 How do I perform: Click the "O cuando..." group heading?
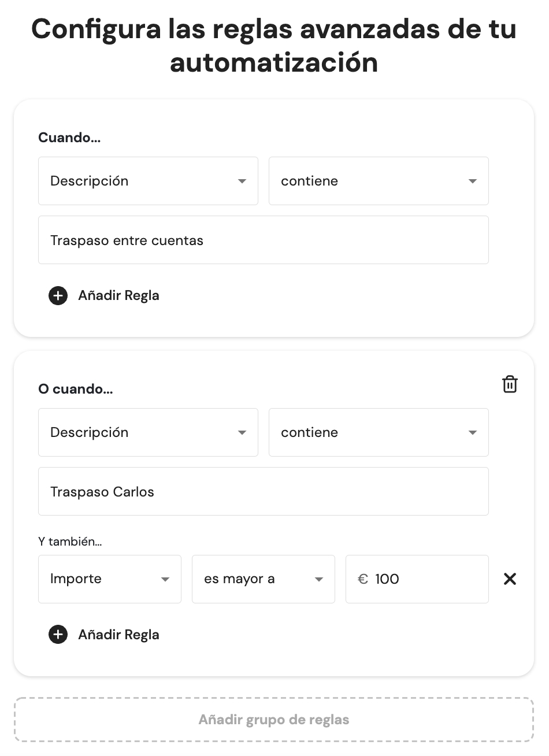[76, 389]
